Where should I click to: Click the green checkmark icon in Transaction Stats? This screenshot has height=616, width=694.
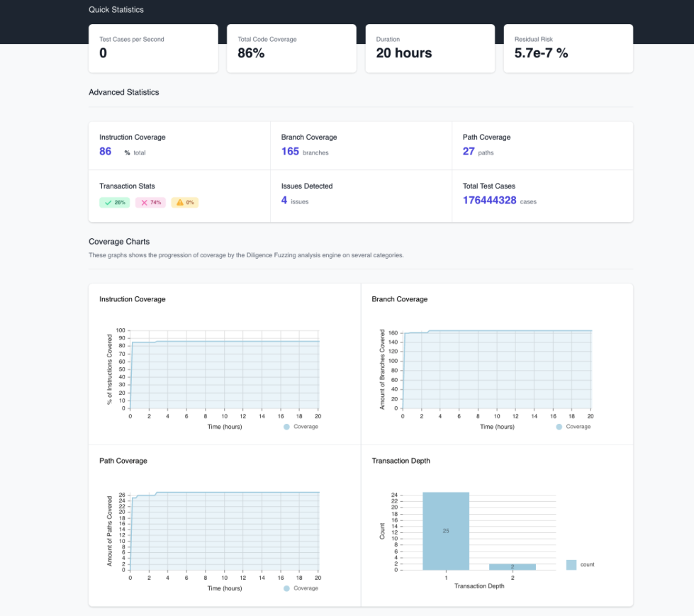(x=108, y=203)
